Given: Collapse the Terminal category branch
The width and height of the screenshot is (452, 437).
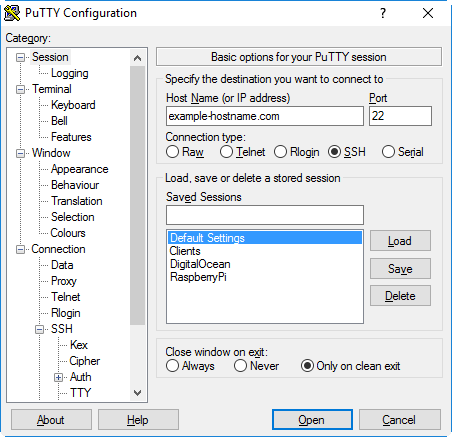Looking at the screenshot, I should tap(20, 89).
